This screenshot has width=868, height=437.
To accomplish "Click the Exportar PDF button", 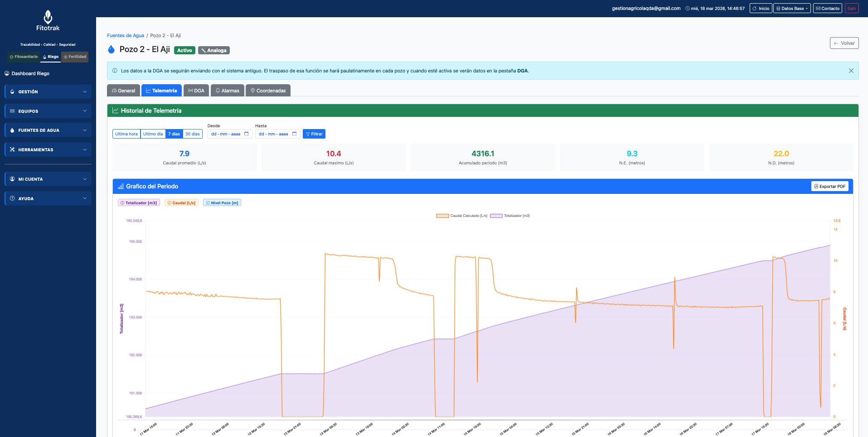I will (x=829, y=186).
